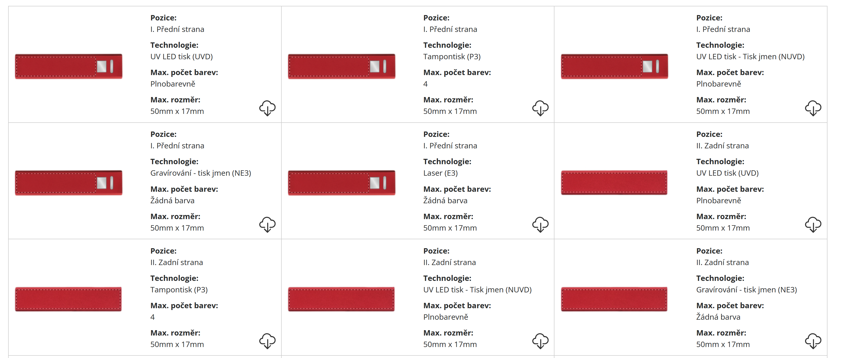Click back side UV LED tisk (UVD) thumbnail

click(614, 183)
